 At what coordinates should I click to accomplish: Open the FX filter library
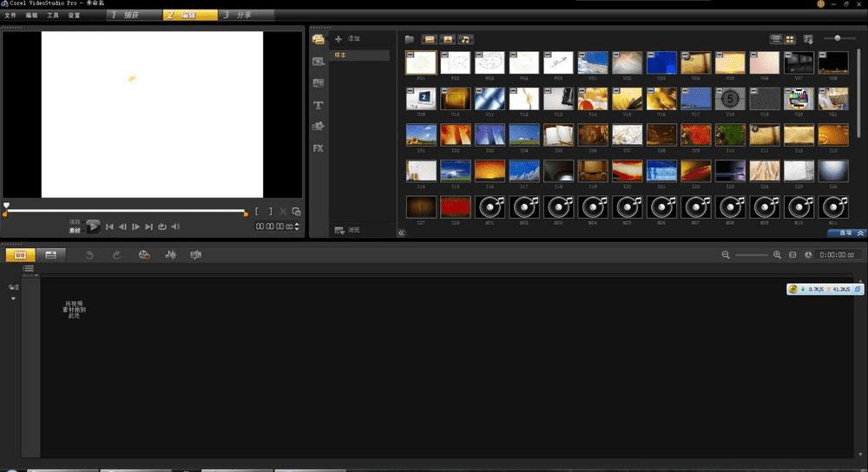point(319,148)
